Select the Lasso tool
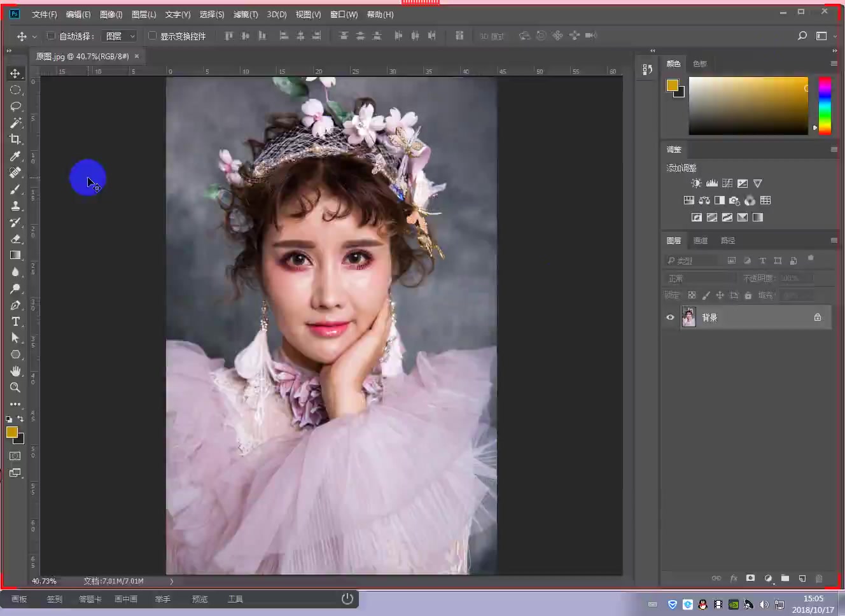 coord(15,106)
